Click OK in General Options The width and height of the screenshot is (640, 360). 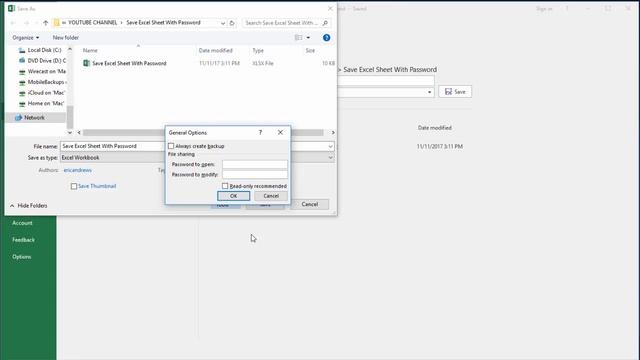tap(233, 196)
